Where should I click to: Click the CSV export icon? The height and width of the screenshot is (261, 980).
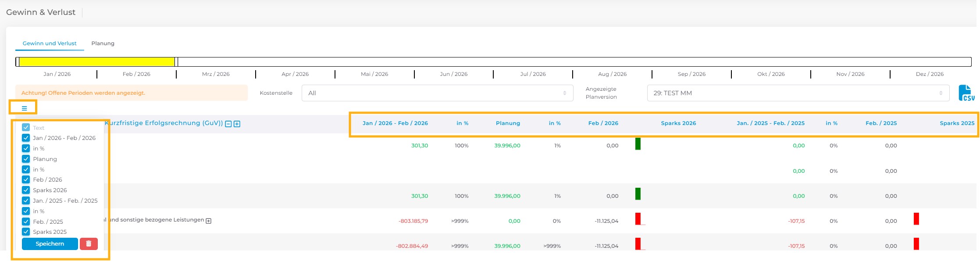(x=966, y=93)
